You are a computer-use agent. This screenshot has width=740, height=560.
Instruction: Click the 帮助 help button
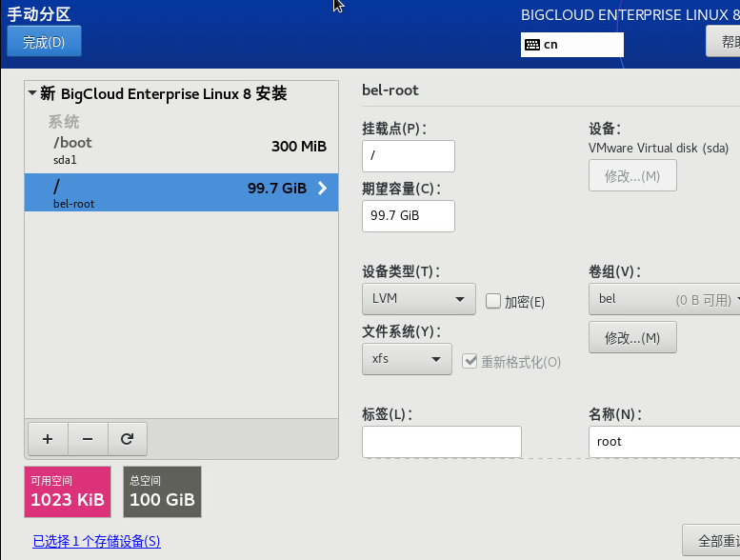(723, 42)
